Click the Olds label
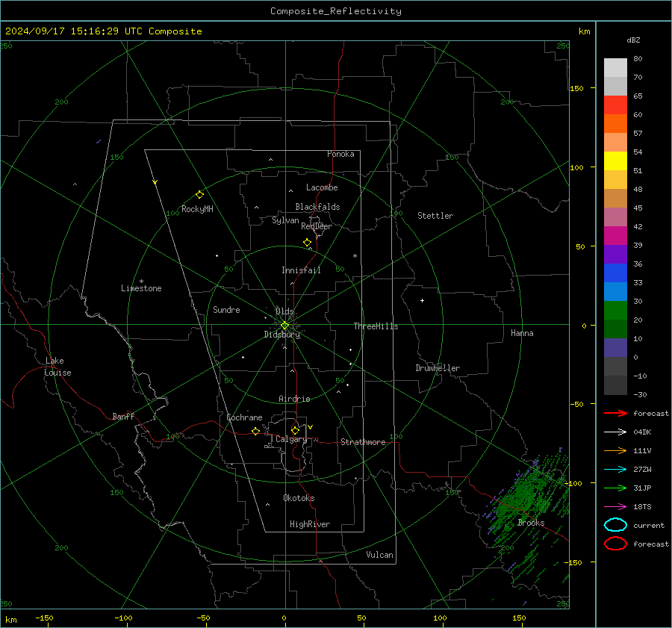 tap(284, 311)
